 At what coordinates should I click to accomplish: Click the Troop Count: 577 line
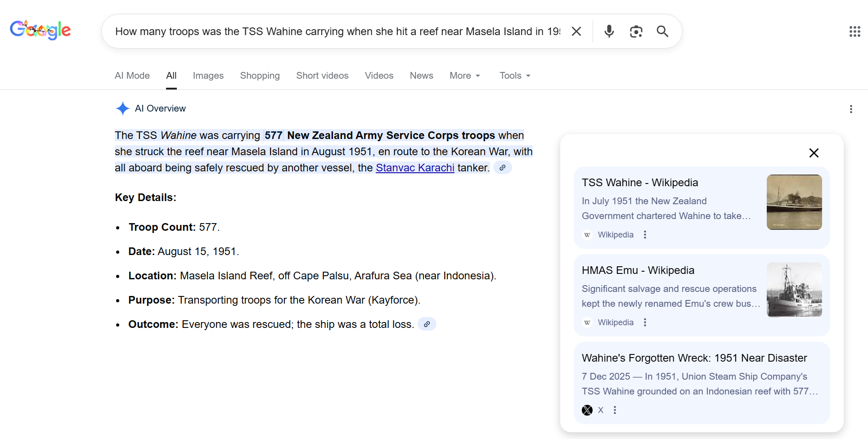174,227
